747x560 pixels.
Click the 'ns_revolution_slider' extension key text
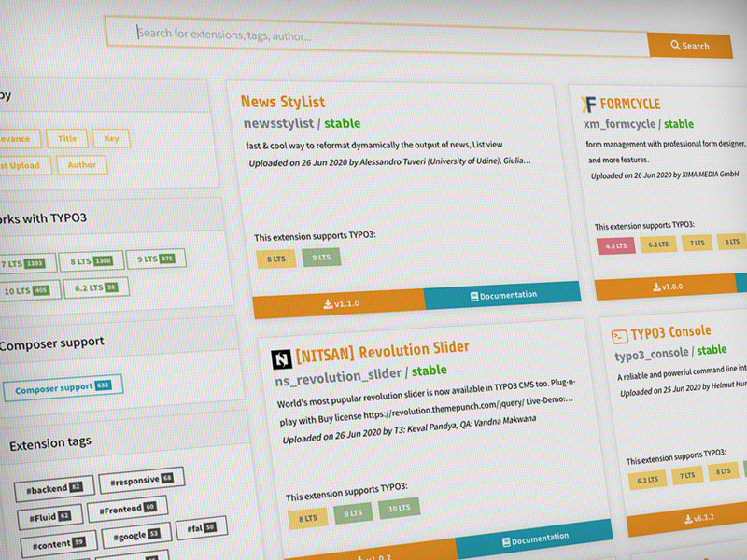pyautogui.click(x=338, y=376)
